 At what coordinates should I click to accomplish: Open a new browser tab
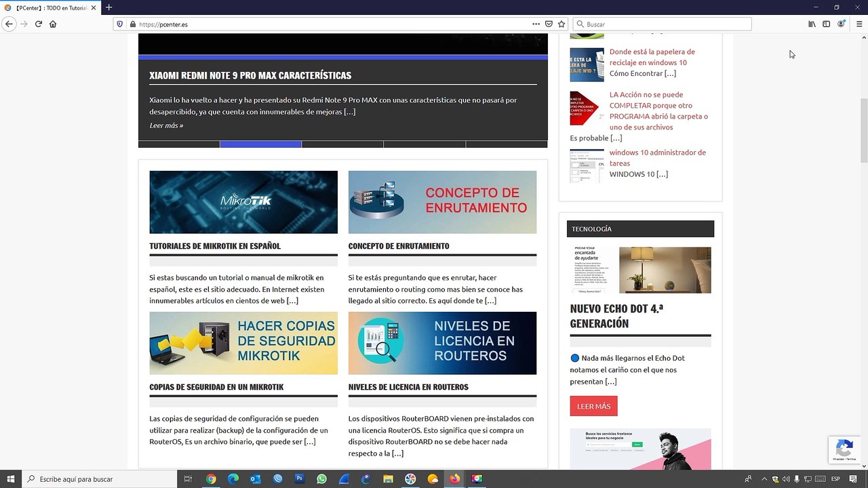[108, 7]
